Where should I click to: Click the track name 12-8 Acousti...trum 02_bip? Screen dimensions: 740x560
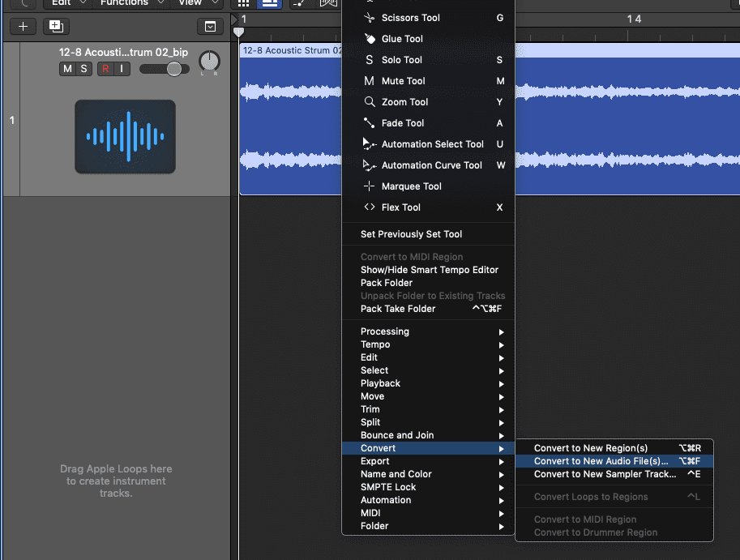[x=124, y=53]
